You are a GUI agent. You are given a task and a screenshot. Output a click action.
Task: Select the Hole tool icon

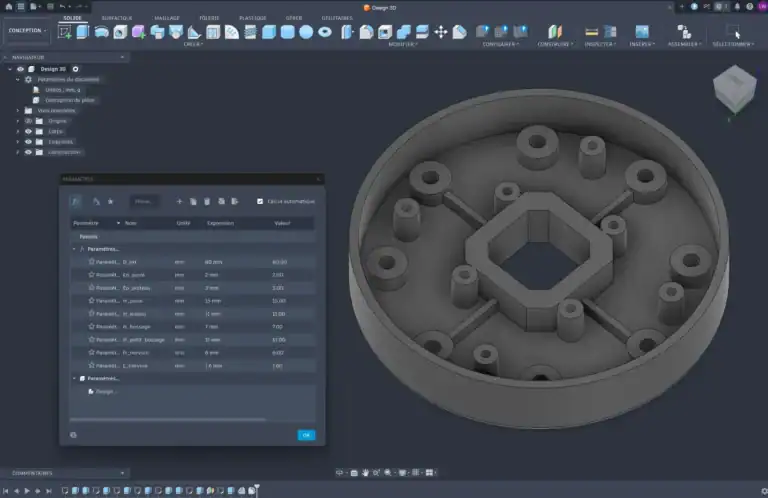click(120, 32)
